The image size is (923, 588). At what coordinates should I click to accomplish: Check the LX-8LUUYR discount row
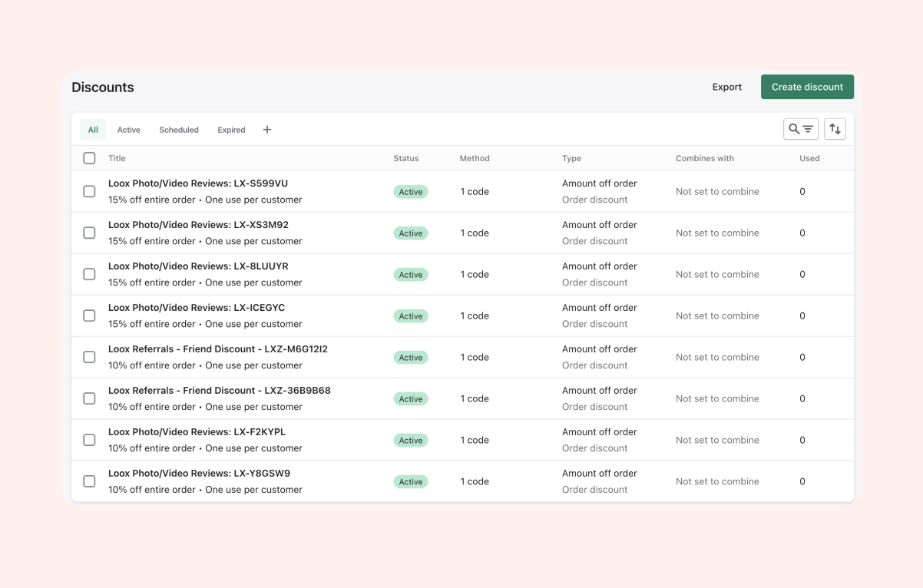[x=89, y=274]
